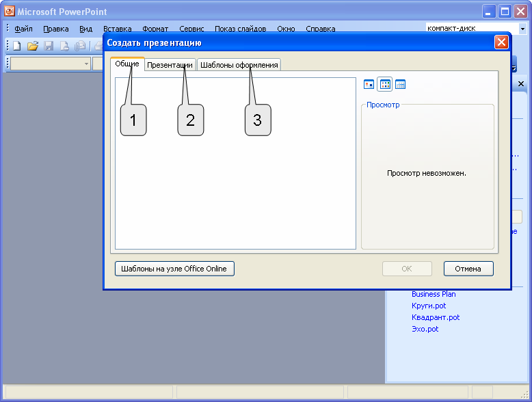The image size is (532, 402).
Task: Click the New blank presentation toolbar icon
Action: coord(16,46)
